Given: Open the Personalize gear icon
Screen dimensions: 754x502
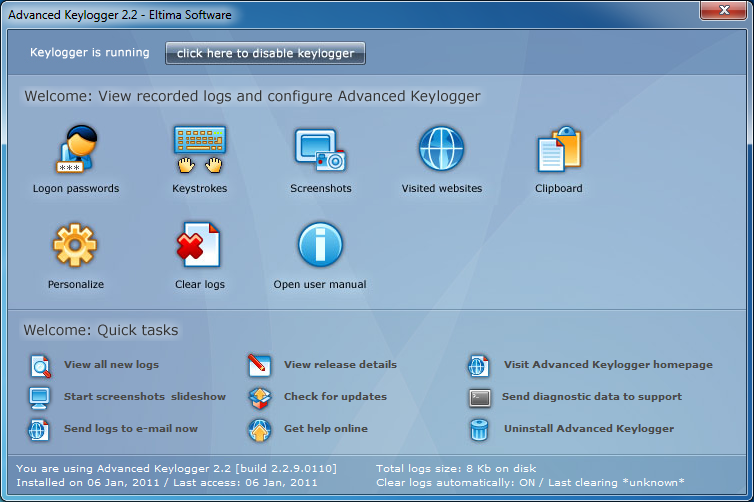Looking at the screenshot, I should pyautogui.click(x=75, y=245).
